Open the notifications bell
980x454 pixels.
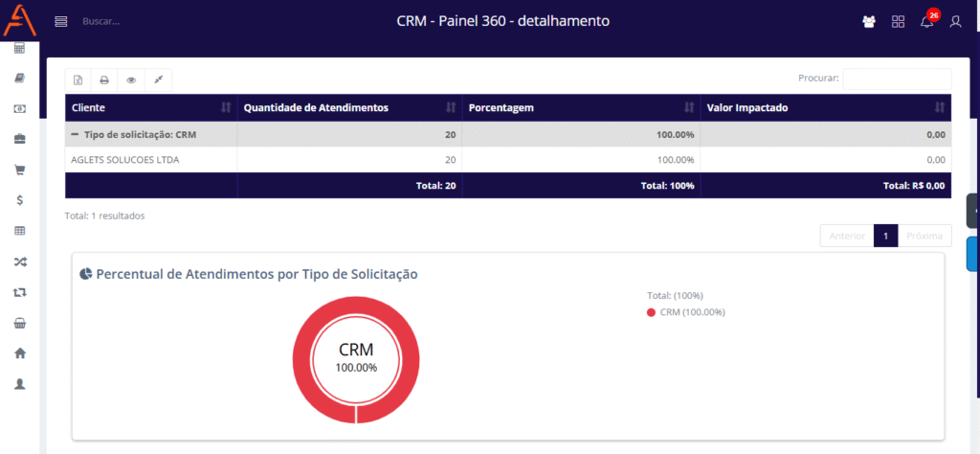(926, 21)
